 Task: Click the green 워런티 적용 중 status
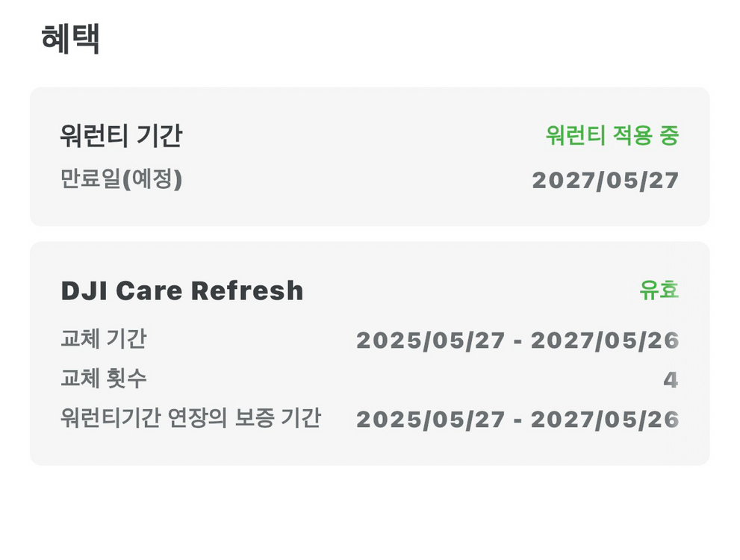(x=612, y=135)
